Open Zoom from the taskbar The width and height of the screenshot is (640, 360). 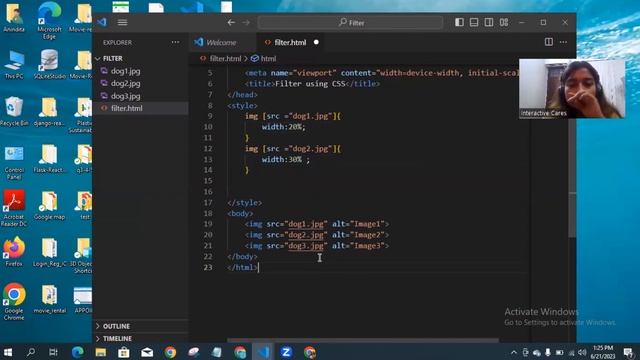pos(286,352)
